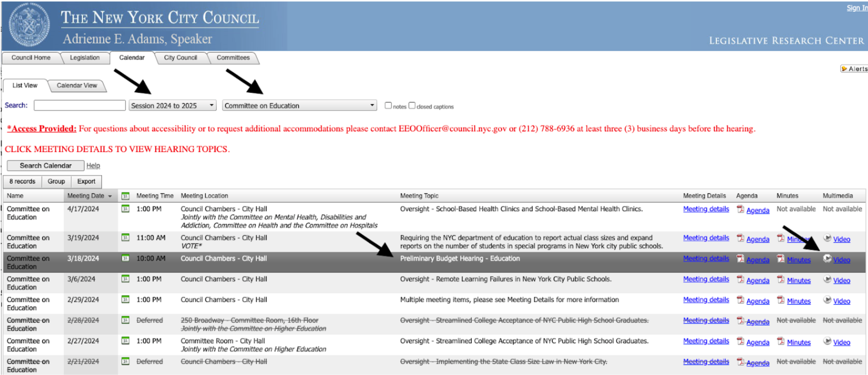Click calendar icon for deferred 2/21/2024 meeting

click(x=125, y=361)
